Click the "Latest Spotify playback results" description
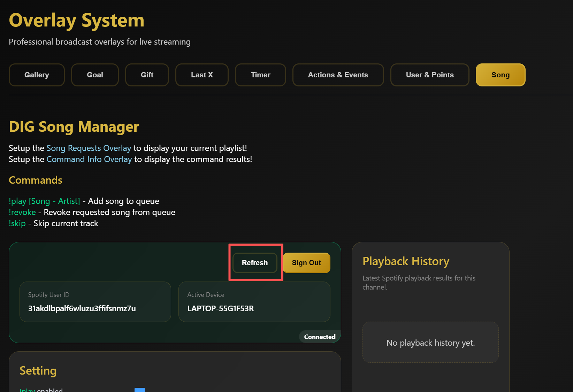The height and width of the screenshot is (392, 573). (x=419, y=283)
